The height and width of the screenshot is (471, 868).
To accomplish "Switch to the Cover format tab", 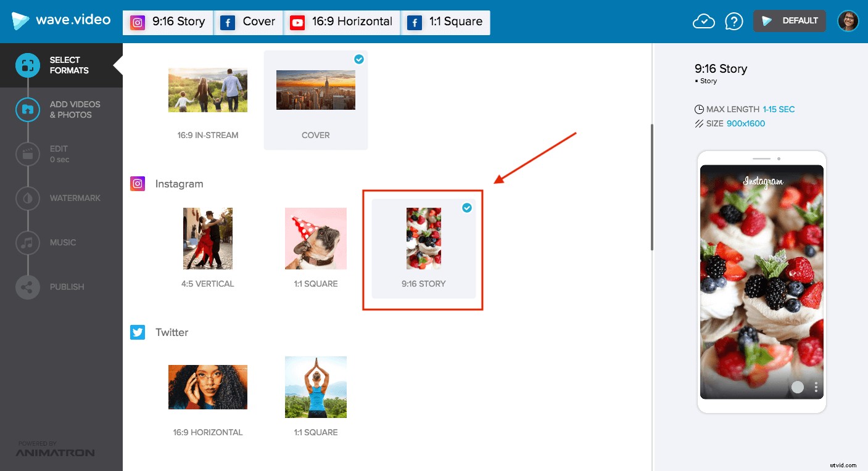I will pyautogui.click(x=248, y=22).
